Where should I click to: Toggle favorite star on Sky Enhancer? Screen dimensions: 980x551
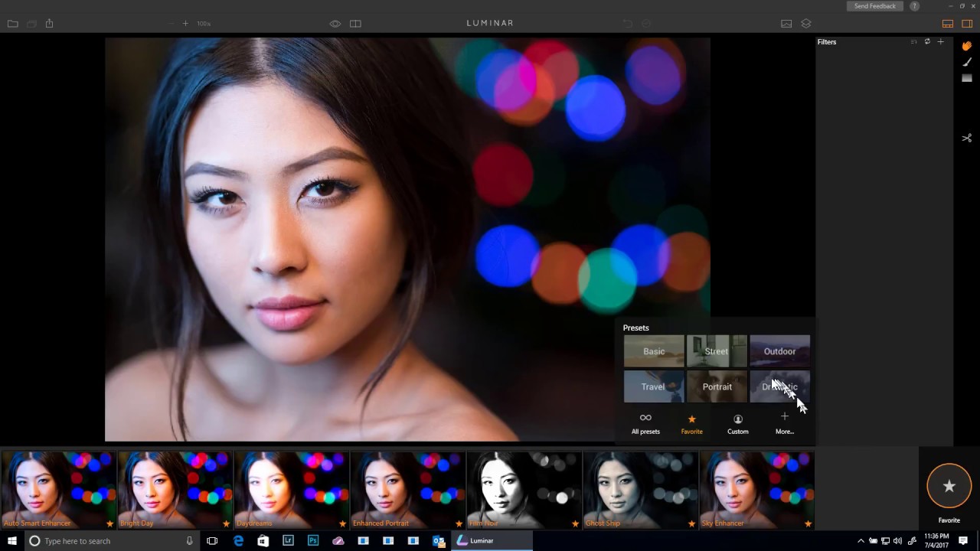coord(808,523)
